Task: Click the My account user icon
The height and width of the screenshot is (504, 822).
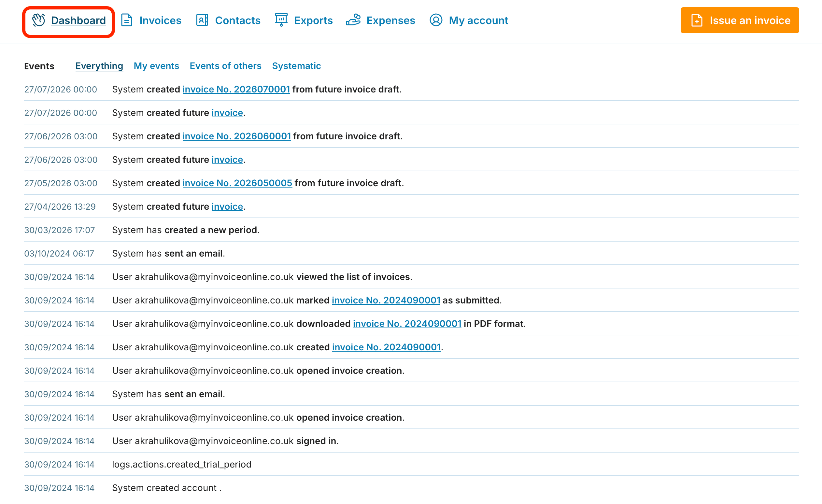Action: coord(436,20)
